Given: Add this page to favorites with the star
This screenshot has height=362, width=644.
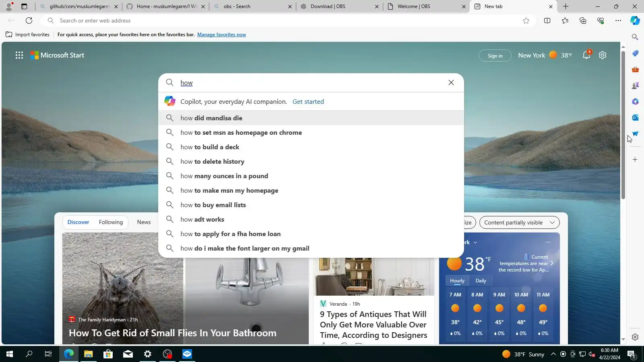Looking at the screenshot, I should point(526,21).
